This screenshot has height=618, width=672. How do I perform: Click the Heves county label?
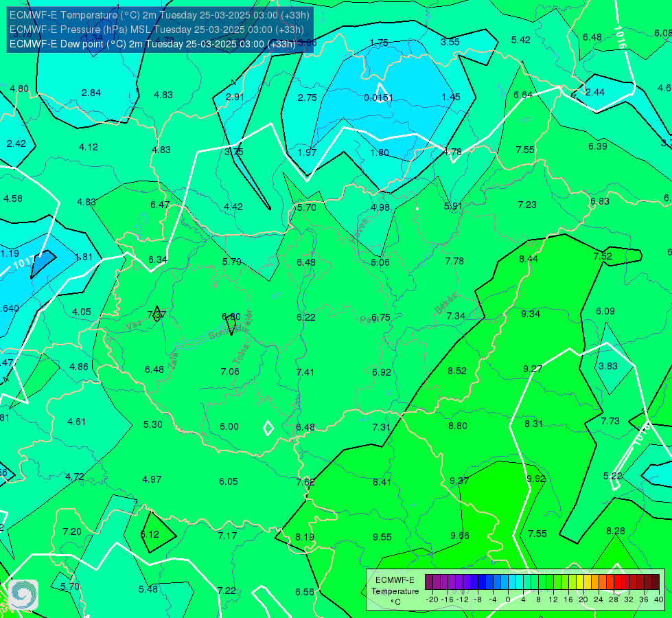tap(359, 231)
